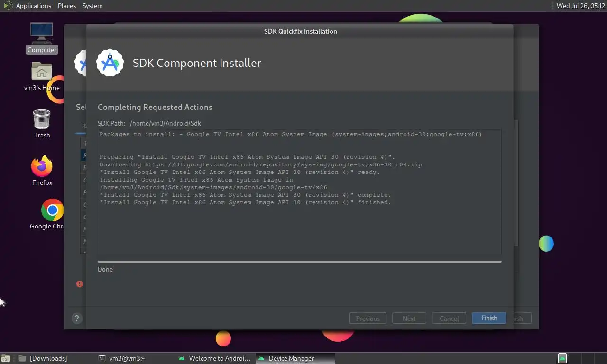Screen dimensions: 607x364
Task: Click the Previous button in SDK installer
Action: coord(368,318)
